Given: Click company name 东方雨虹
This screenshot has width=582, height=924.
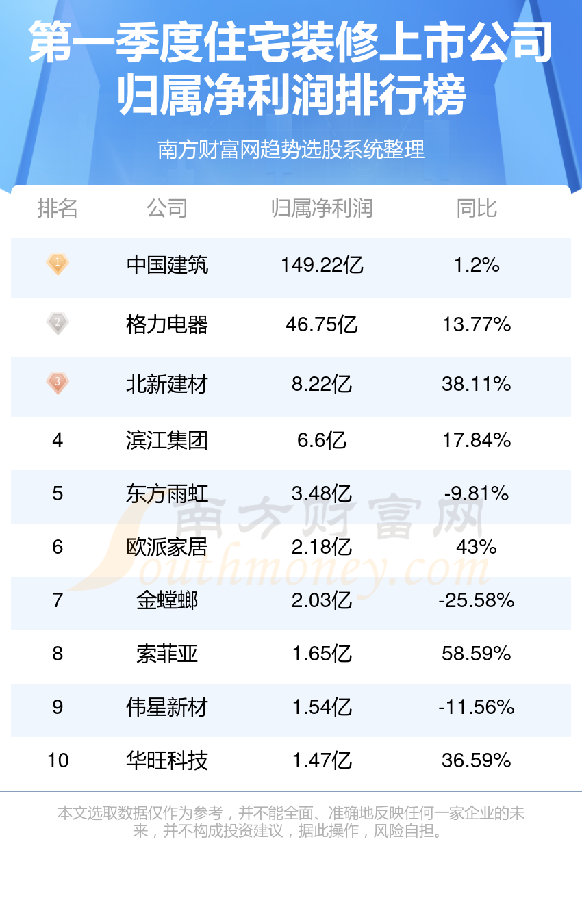Looking at the screenshot, I should 167,493.
